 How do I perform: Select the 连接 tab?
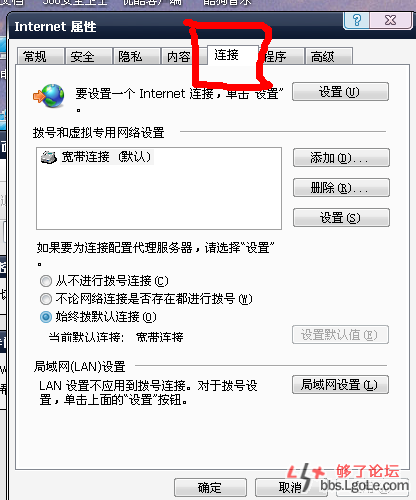point(232,55)
